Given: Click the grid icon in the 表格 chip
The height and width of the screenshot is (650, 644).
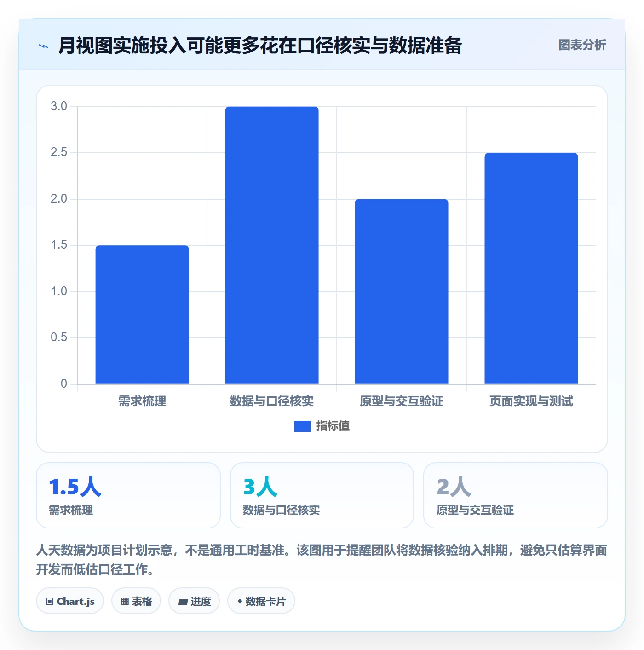Looking at the screenshot, I should point(125,602).
